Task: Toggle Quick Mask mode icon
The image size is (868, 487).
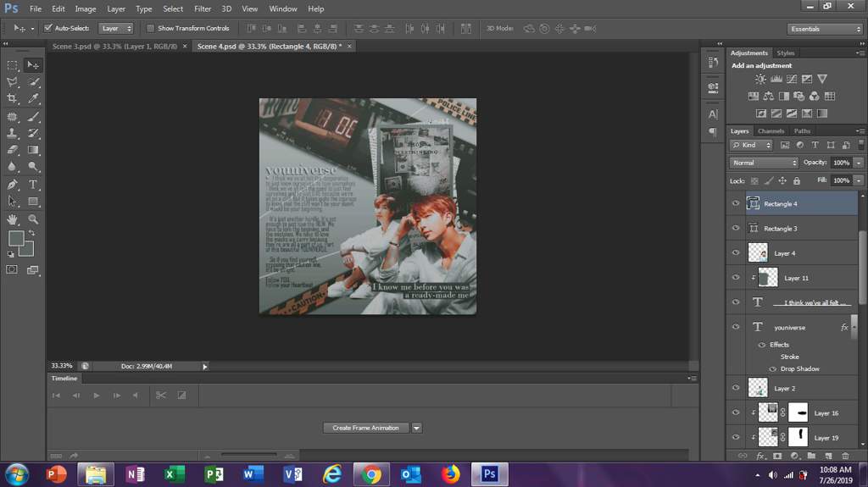Action: pos(12,269)
